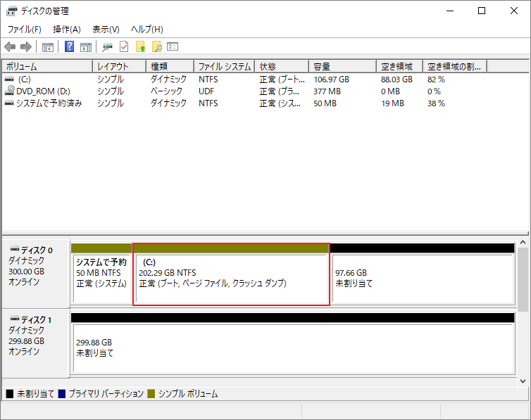Viewport: 531px width, 420px height.
Task: Click the folder with magnifier icon
Action: [157, 46]
